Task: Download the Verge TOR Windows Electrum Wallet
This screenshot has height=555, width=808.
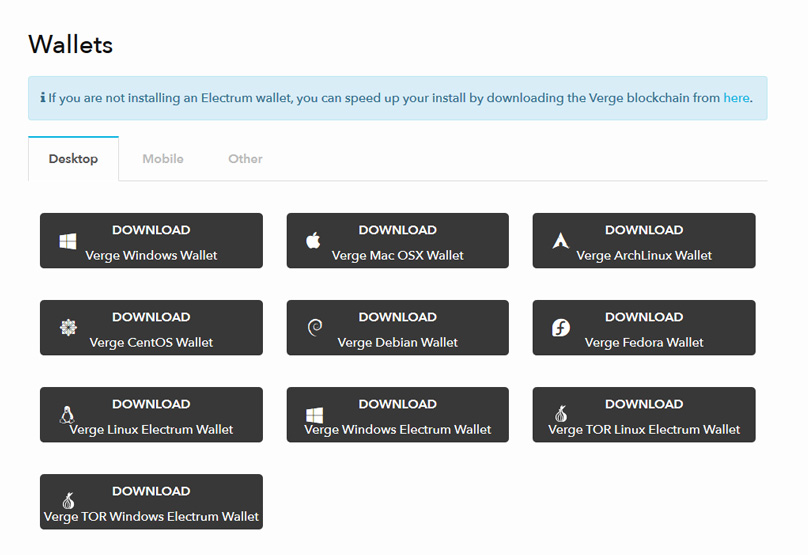Action: 152,502
